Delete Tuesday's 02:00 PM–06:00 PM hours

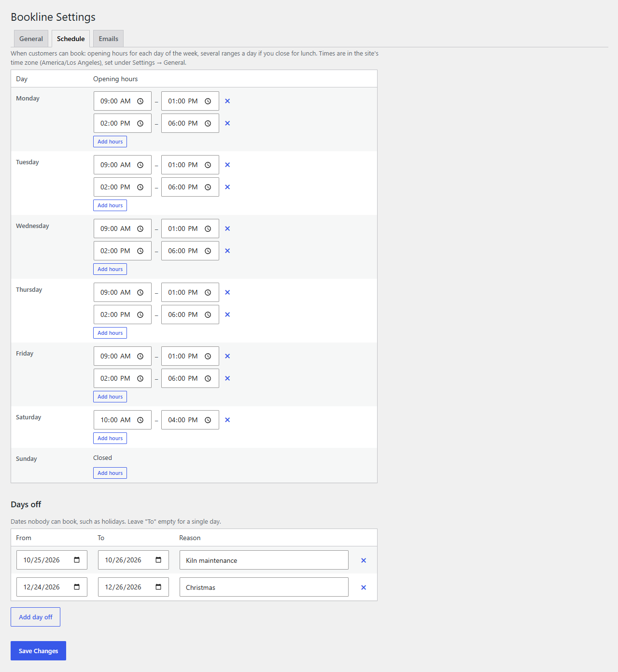[x=227, y=187]
